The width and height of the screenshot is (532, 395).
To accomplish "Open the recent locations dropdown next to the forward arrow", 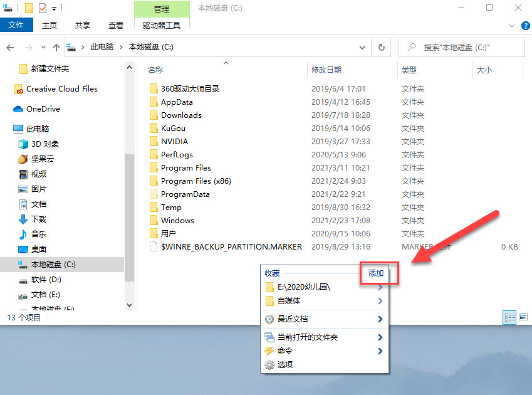I will pos(43,48).
